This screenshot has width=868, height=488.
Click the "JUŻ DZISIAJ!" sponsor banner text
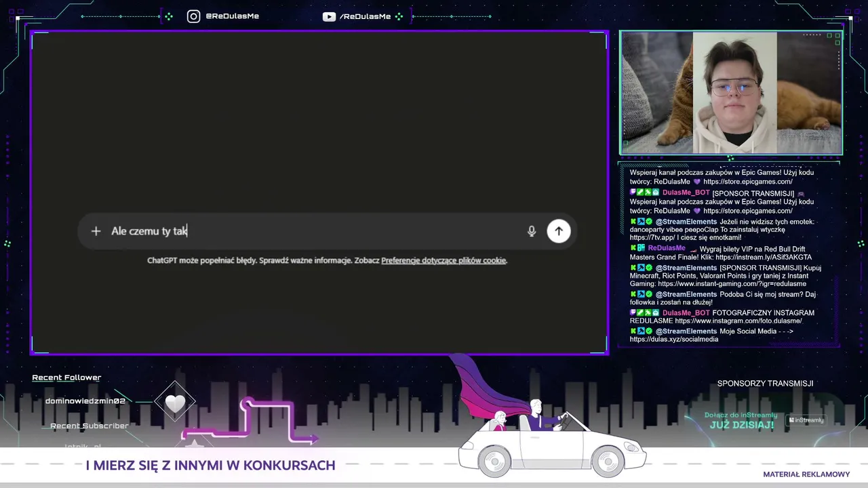coord(742,425)
